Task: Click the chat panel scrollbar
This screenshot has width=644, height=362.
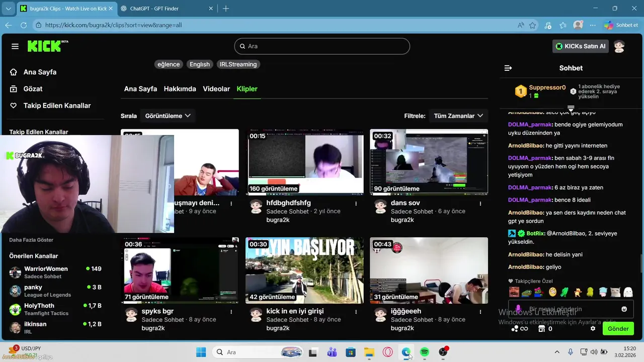Action: pos(641,263)
